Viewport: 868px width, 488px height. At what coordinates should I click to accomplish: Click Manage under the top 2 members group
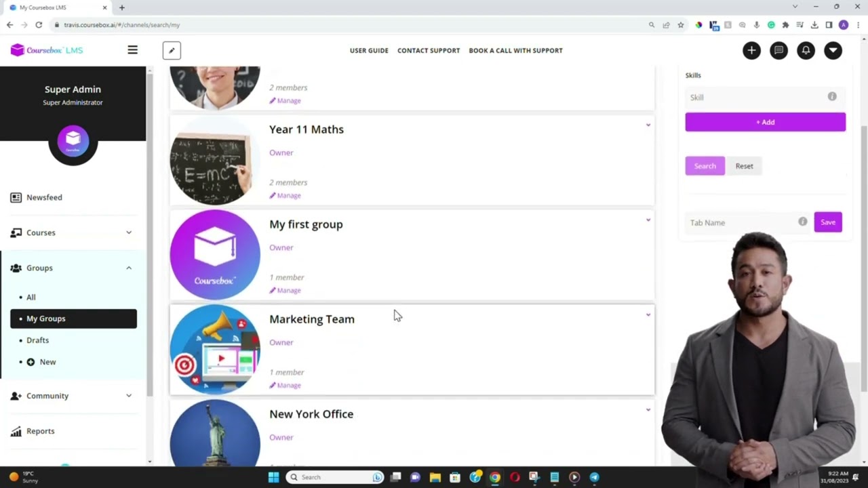pos(285,100)
